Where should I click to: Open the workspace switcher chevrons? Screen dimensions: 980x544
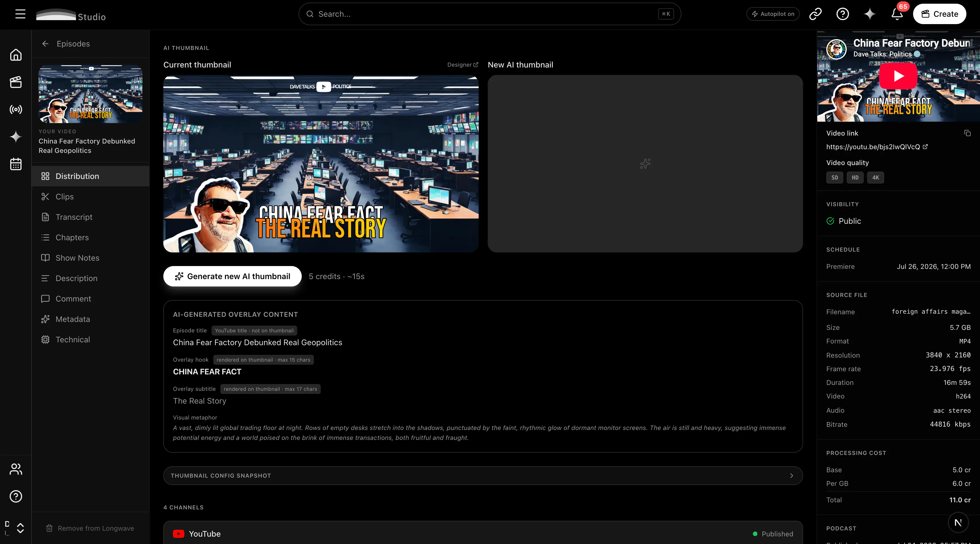[20, 528]
